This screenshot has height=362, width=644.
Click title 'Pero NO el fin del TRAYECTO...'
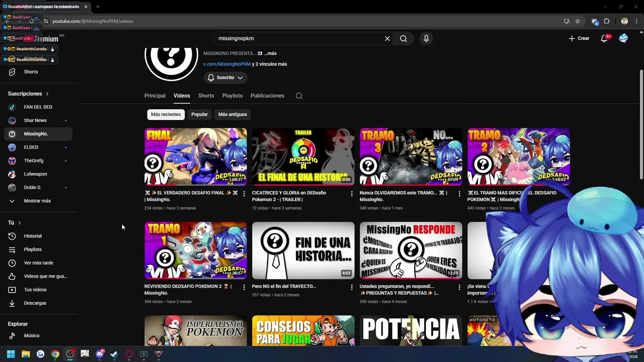tap(284, 286)
